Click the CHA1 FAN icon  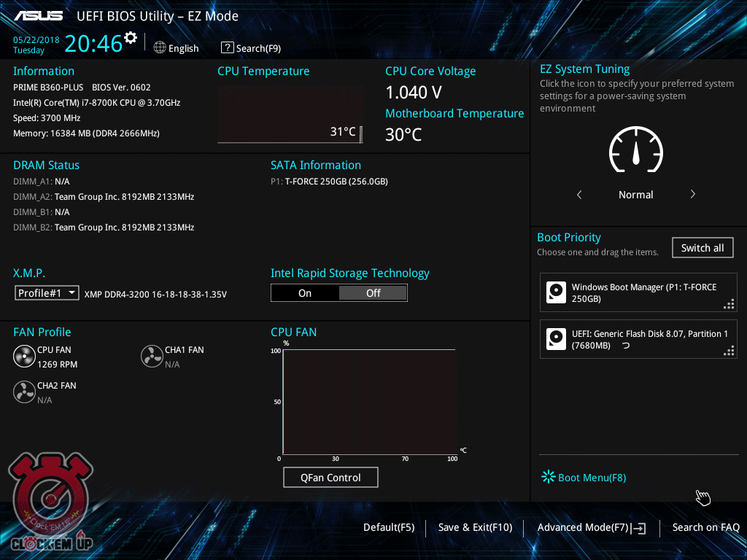[x=152, y=357]
